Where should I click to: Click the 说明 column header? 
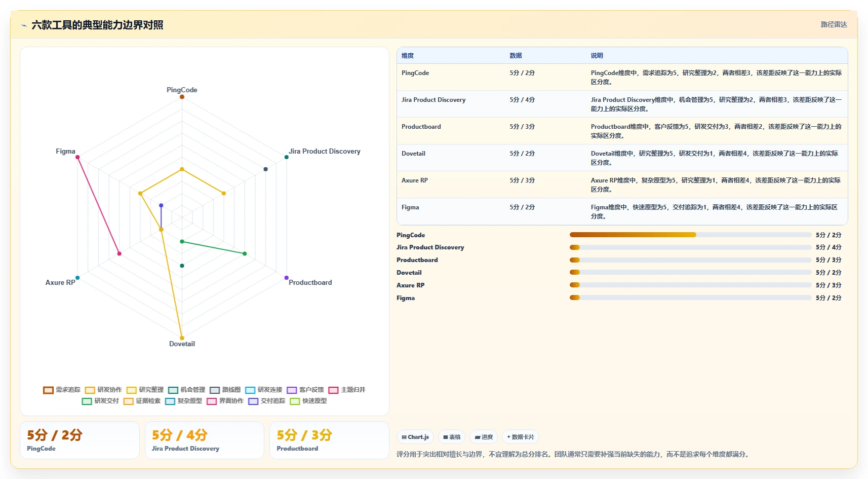pos(597,56)
